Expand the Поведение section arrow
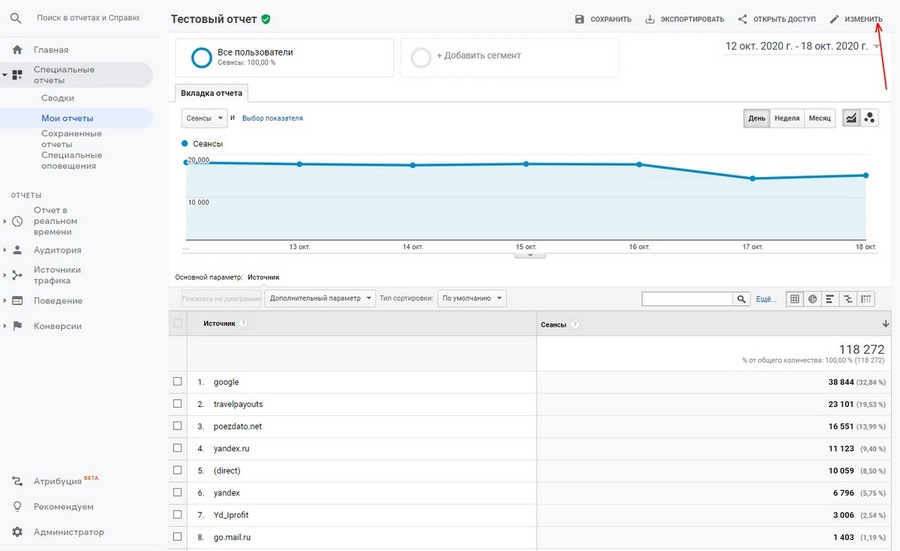 pyautogui.click(x=5, y=301)
